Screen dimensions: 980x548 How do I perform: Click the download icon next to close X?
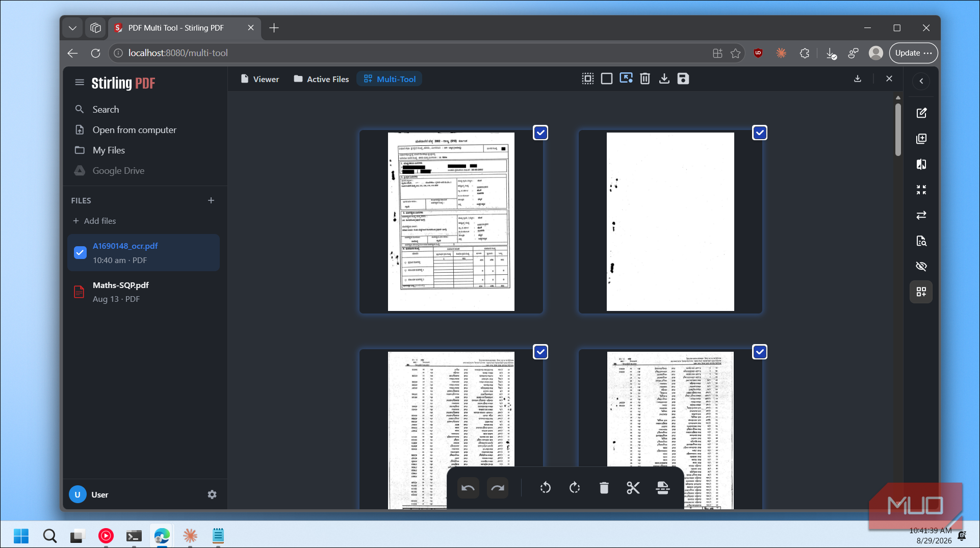(858, 79)
